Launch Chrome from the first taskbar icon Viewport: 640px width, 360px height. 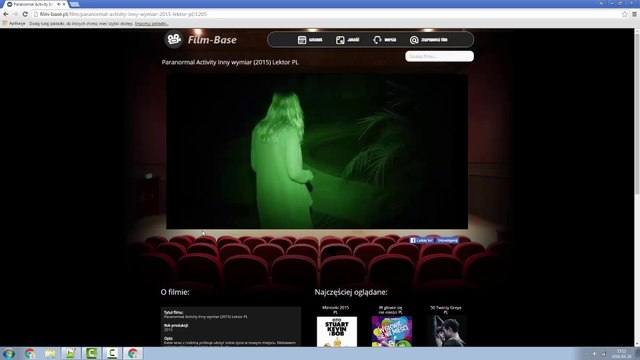point(29,353)
